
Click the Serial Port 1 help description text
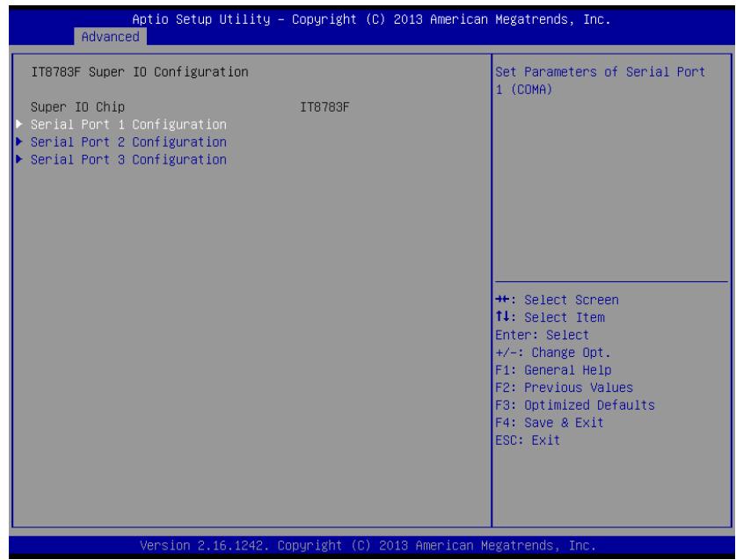pos(601,81)
